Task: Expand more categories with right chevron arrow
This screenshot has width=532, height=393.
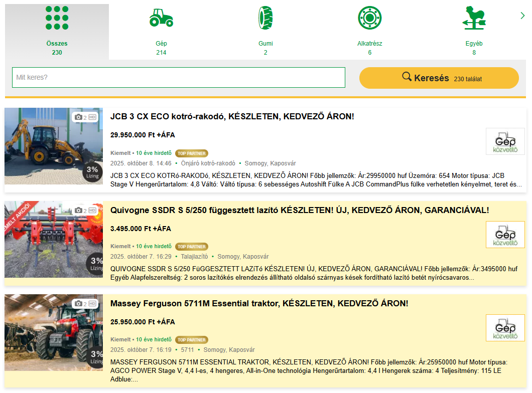Action: click(522, 16)
